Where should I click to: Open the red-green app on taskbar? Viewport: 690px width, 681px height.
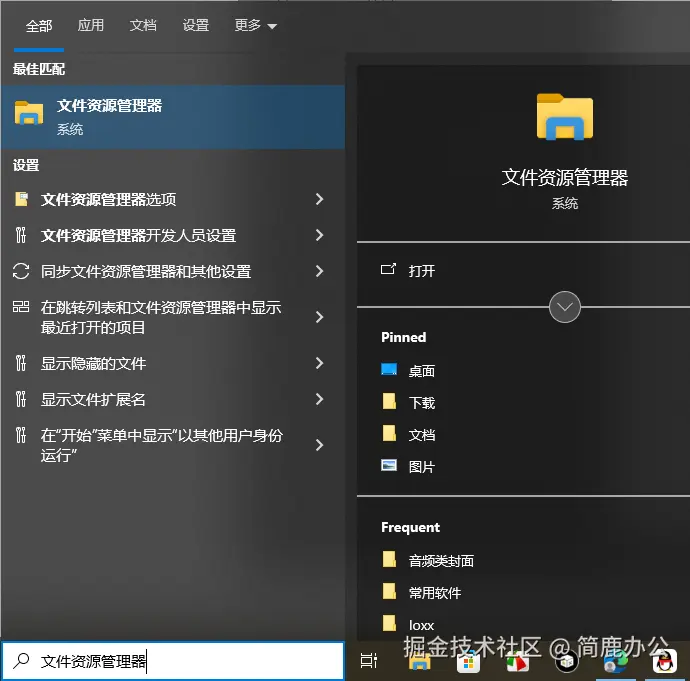click(518, 662)
